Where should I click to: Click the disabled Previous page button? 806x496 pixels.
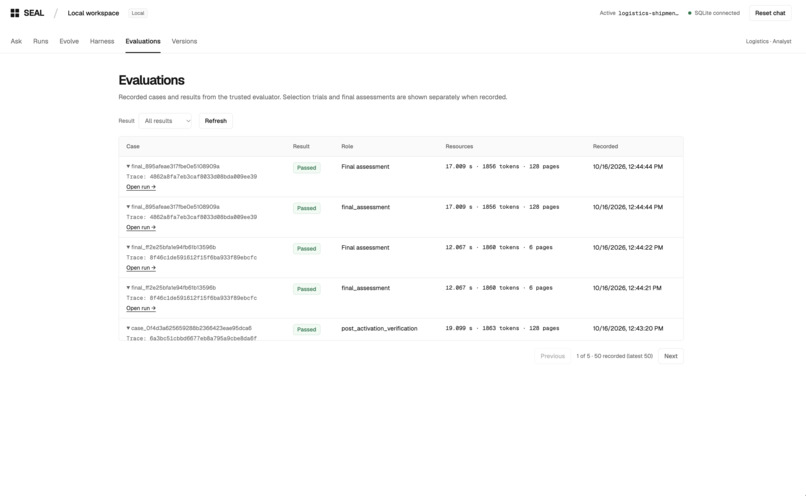[x=553, y=356]
